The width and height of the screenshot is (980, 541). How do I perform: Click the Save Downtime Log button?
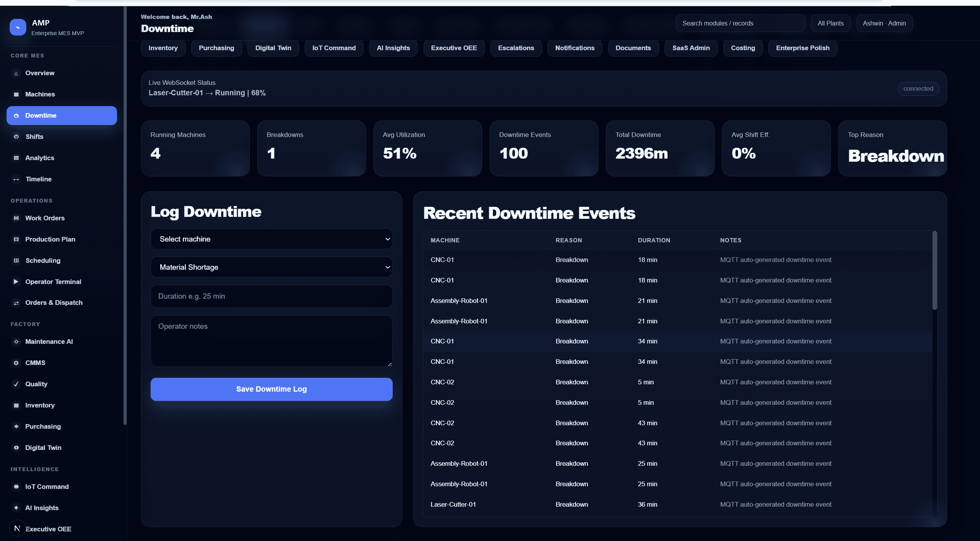pyautogui.click(x=271, y=389)
